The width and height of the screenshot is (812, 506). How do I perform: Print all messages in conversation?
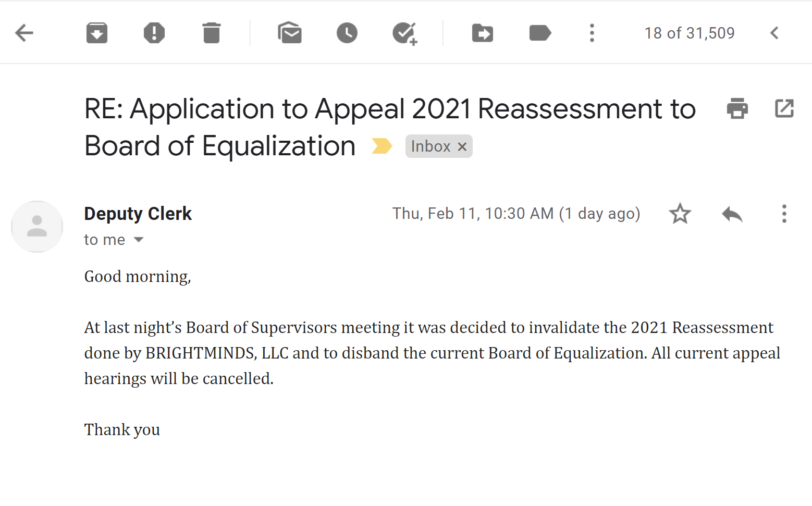click(737, 108)
